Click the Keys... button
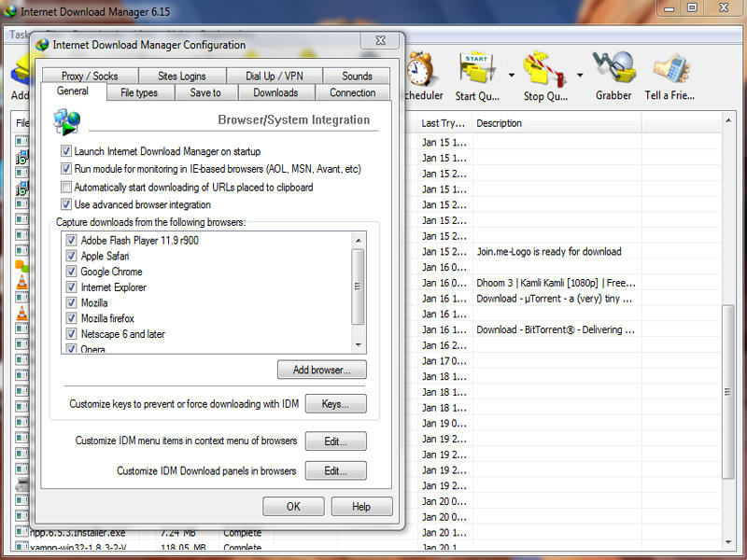Screen dimensions: 747x560 click(336, 404)
